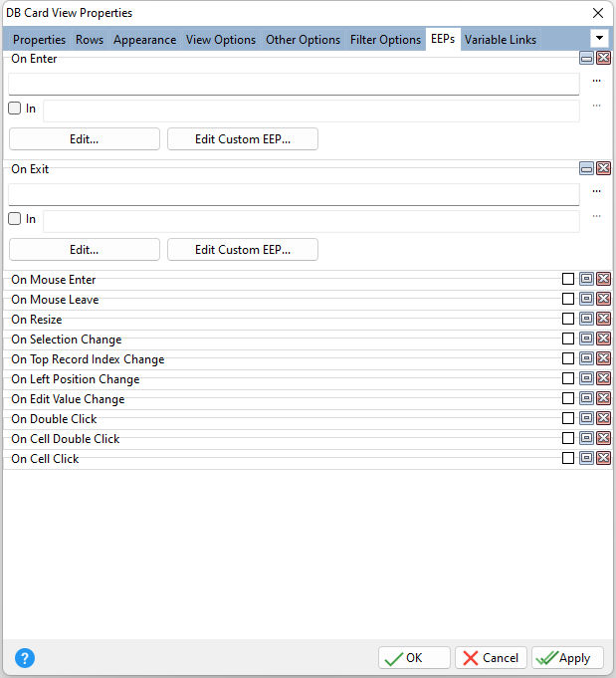Clear the On Exit EEP with red X

pos(603,168)
